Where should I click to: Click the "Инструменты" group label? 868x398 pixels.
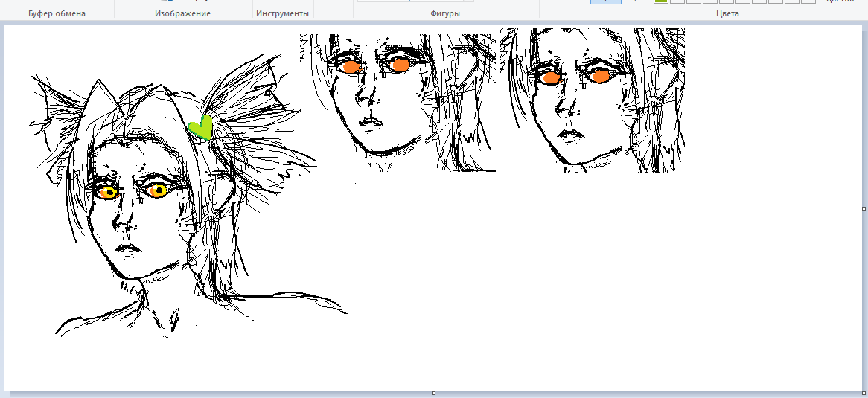point(282,13)
